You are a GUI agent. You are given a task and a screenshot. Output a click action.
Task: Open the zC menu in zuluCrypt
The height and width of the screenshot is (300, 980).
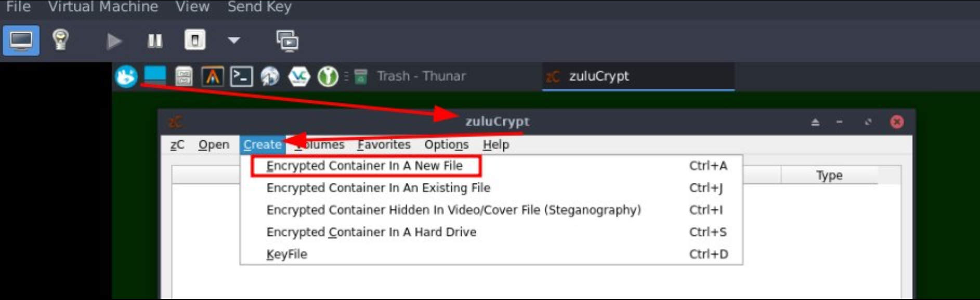pyautogui.click(x=177, y=145)
